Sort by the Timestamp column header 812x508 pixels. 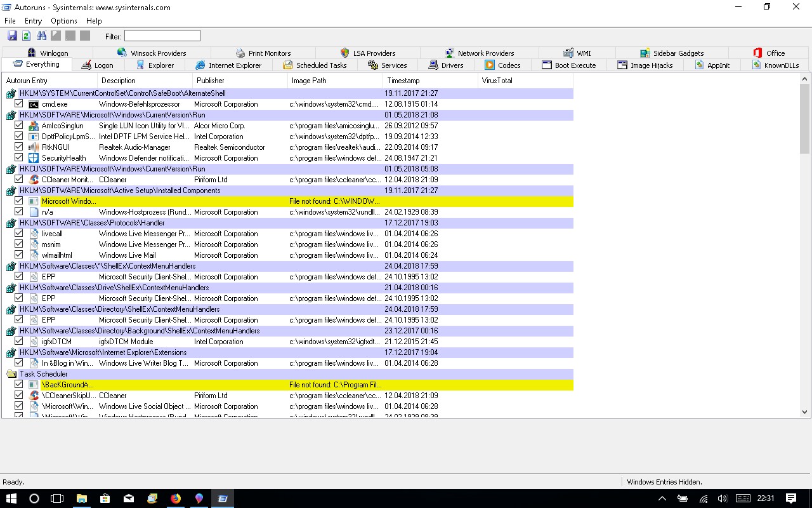[x=431, y=81]
